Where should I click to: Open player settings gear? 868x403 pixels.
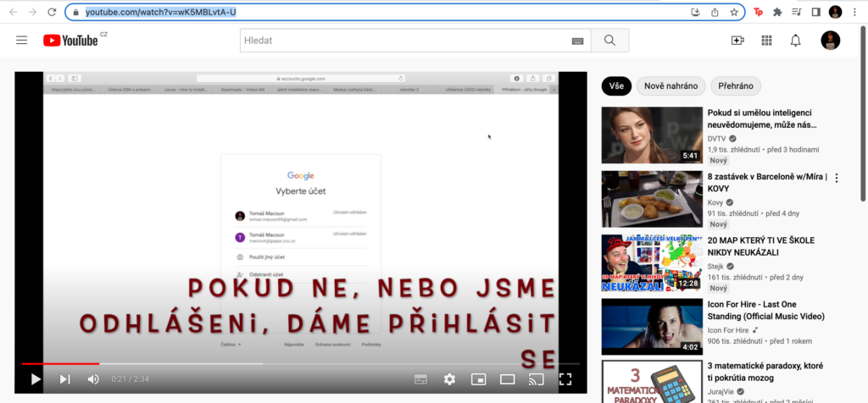tap(449, 379)
